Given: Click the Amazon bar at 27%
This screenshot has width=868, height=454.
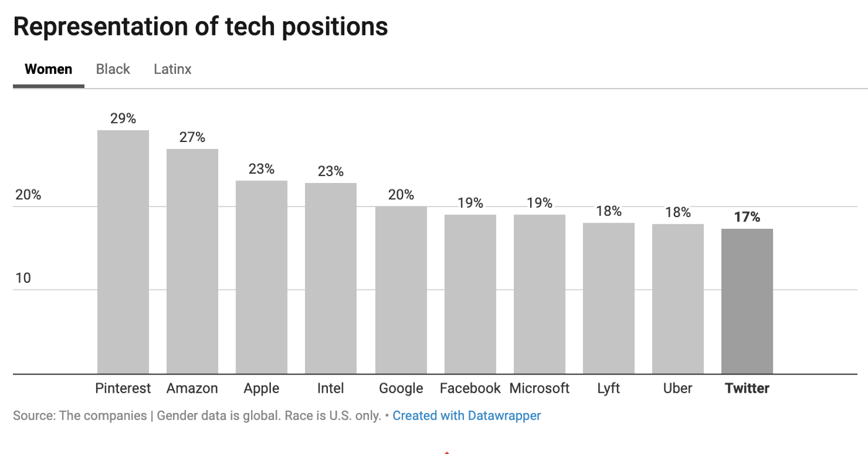Looking at the screenshot, I should [x=192, y=260].
